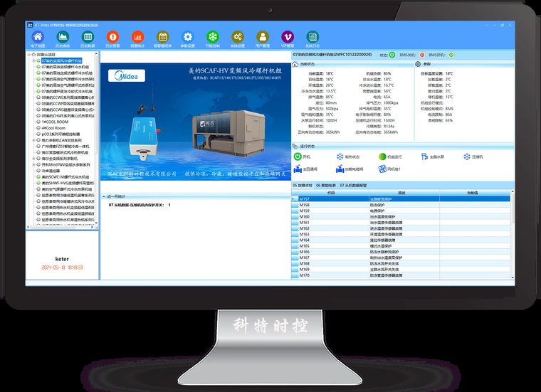Click the green 机组运行 status indicator
Screen dimensions: 541x392
click(x=382, y=157)
